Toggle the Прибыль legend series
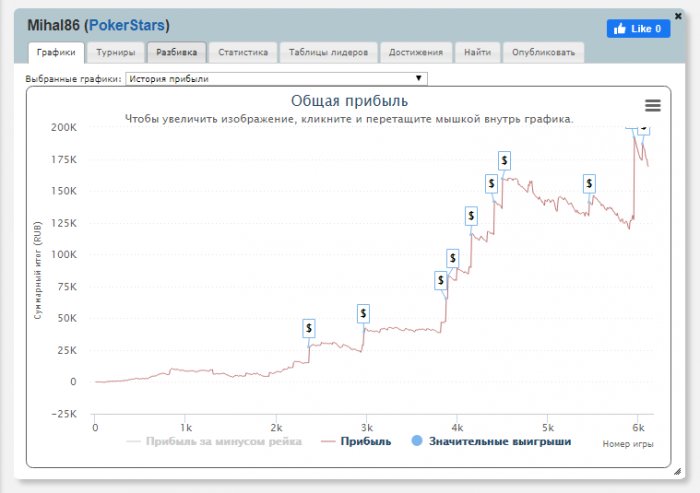 356,441
